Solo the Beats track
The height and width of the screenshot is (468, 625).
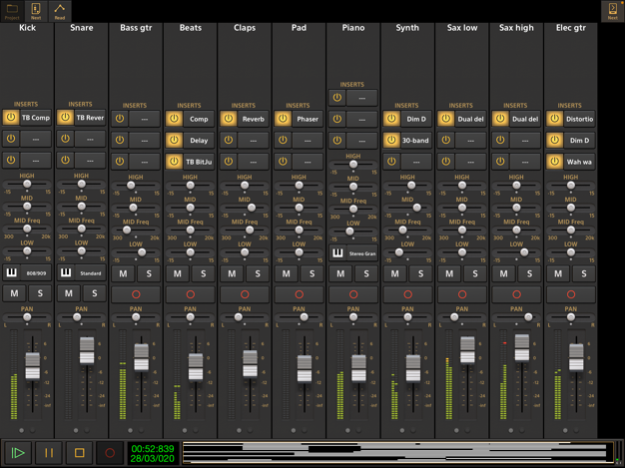(x=202, y=273)
